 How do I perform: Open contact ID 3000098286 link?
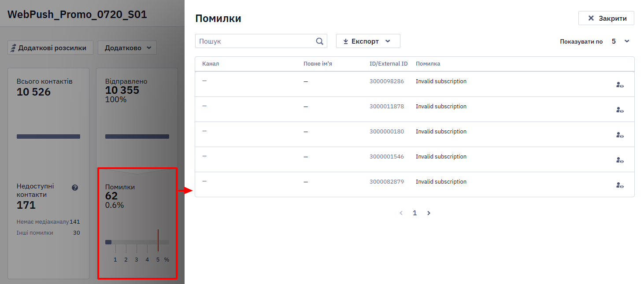(x=386, y=81)
